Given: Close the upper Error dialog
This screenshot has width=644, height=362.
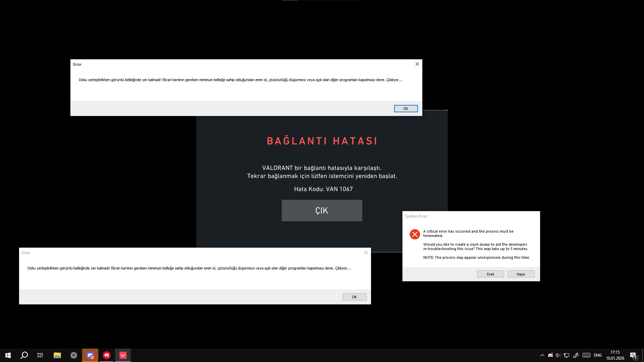Looking at the screenshot, I should [417, 64].
